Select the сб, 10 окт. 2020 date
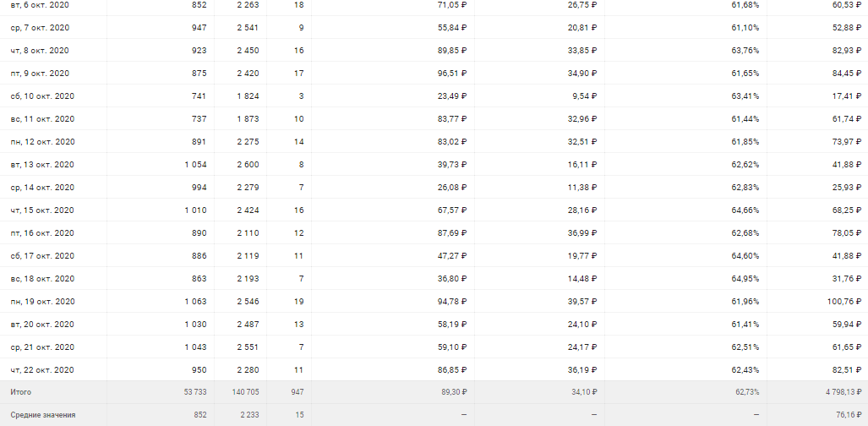868x426 pixels. click(42, 96)
